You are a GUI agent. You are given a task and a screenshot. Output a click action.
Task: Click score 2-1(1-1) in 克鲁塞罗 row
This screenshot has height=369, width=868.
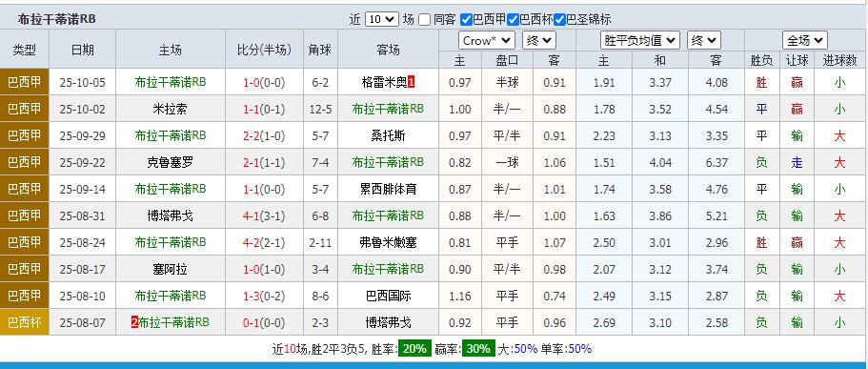(x=264, y=162)
